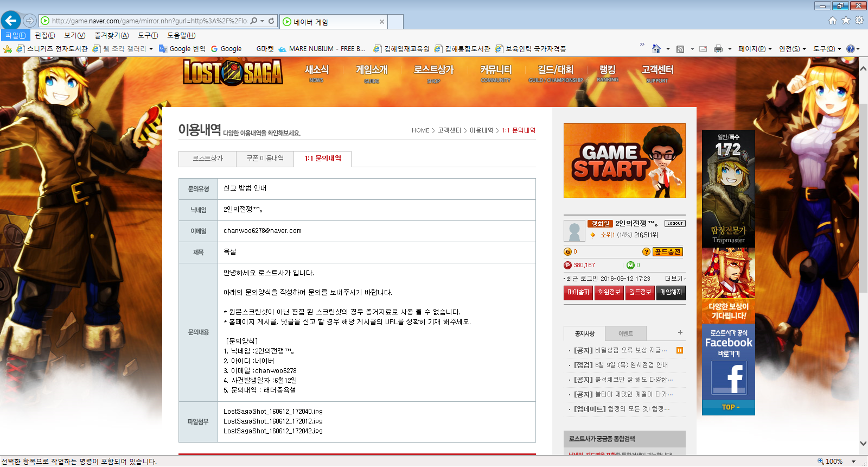
Task: Close the 네이버 게임 browser tab
Action: click(382, 22)
